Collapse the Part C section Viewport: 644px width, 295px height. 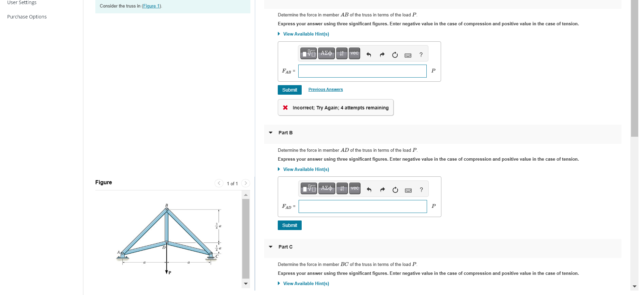pos(270,247)
